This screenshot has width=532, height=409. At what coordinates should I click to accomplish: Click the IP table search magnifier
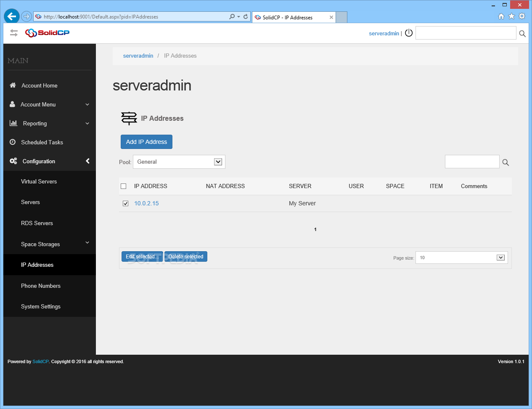click(x=506, y=162)
